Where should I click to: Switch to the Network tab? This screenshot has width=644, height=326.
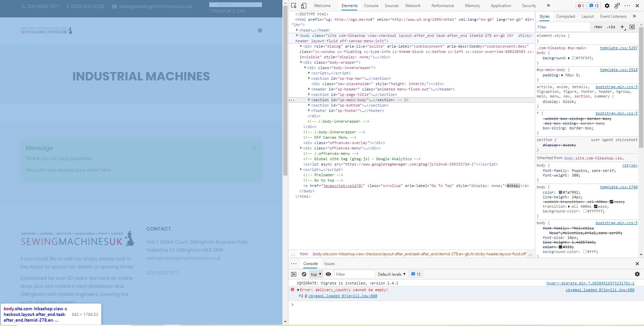tap(413, 6)
